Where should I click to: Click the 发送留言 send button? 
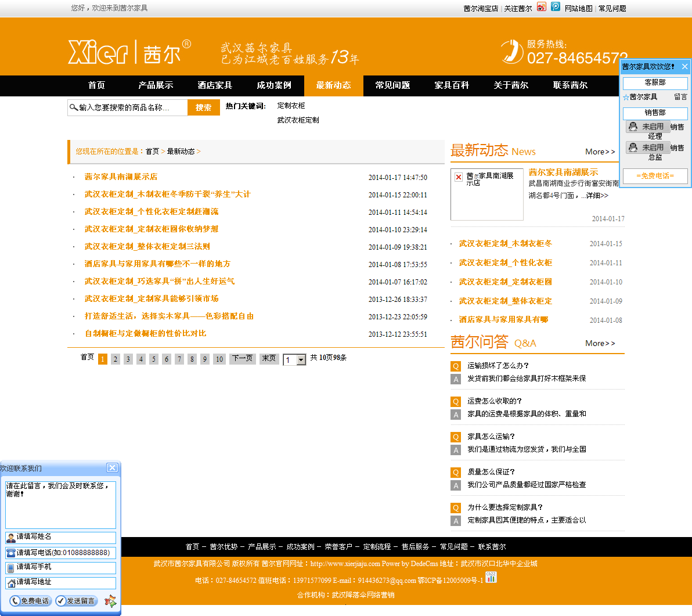pyautogui.click(x=77, y=601)
